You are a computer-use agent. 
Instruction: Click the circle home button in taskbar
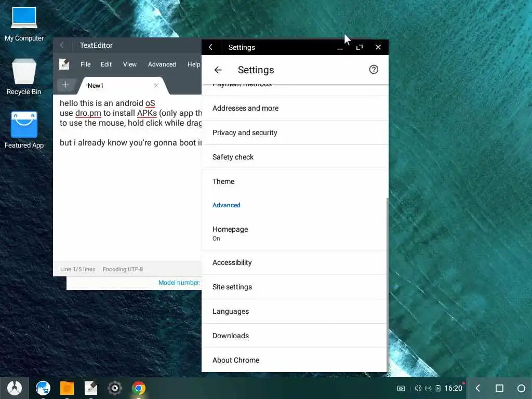(x=521, y=388)
